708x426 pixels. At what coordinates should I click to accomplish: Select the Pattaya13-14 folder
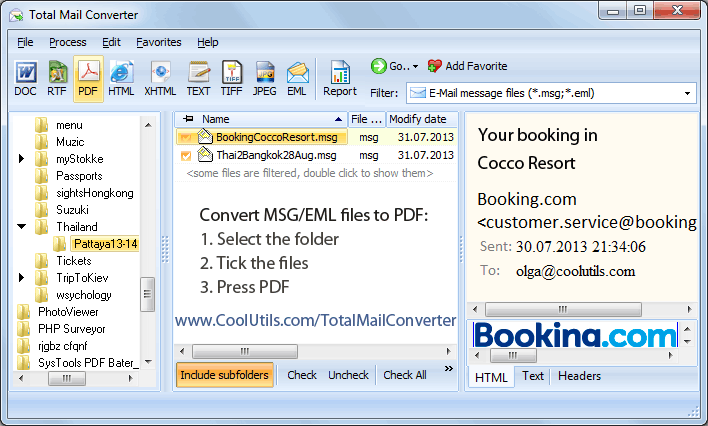tap(105, 244)
